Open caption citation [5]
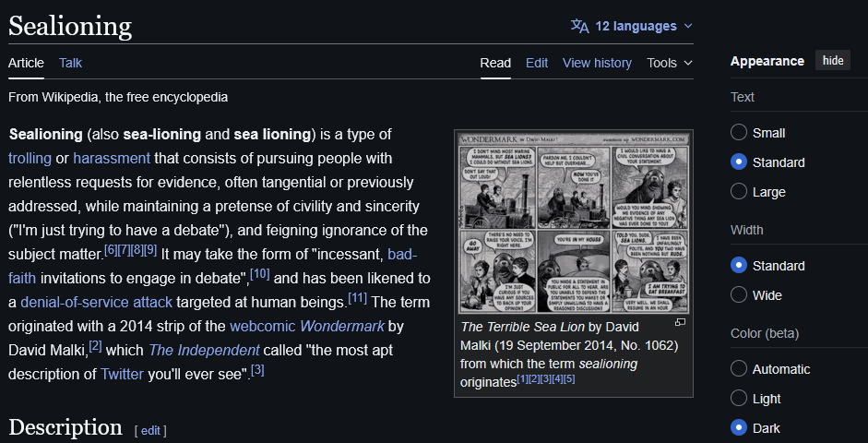The width and height of the screenshot is (868, 443). (x=570, y=379)
